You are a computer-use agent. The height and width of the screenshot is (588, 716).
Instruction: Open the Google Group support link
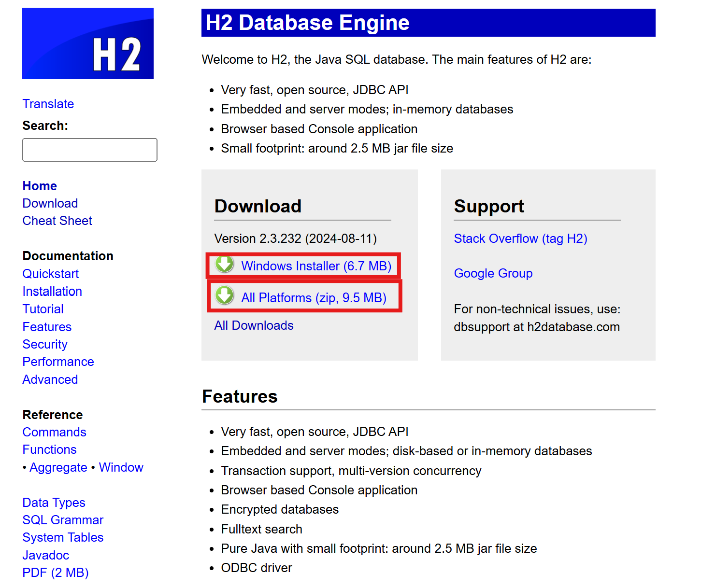[x=493, y=273]
